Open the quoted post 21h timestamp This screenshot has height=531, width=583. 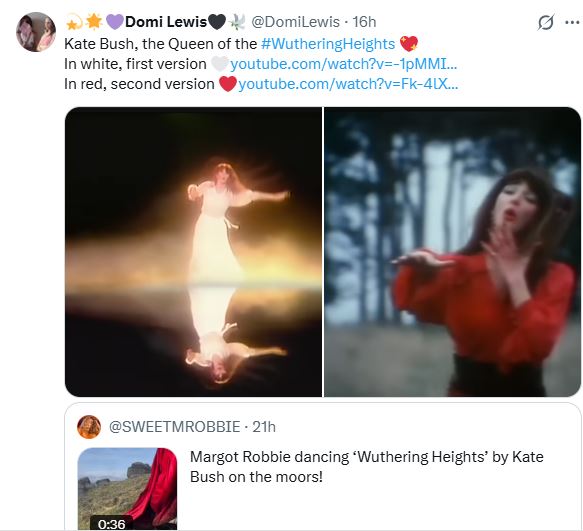point(264,427)
